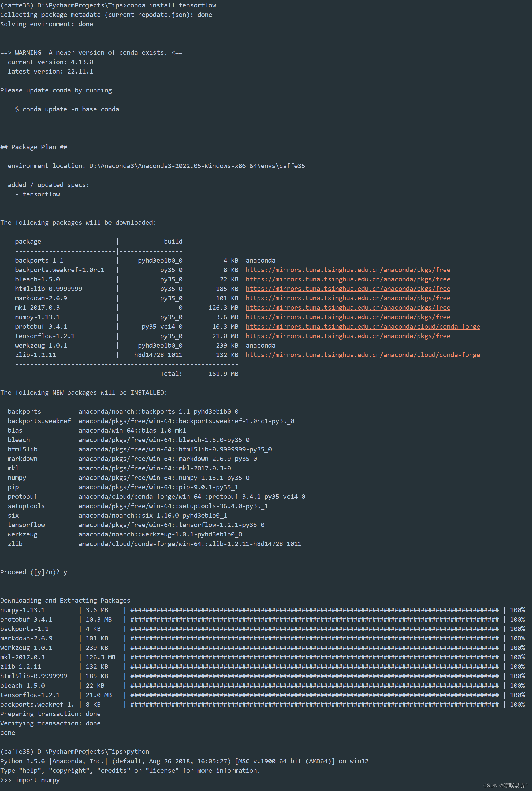Open the markdown-2.6.9 download URL
The width and height of the screenshot is (532, 791).
click(x=347, y=298)
